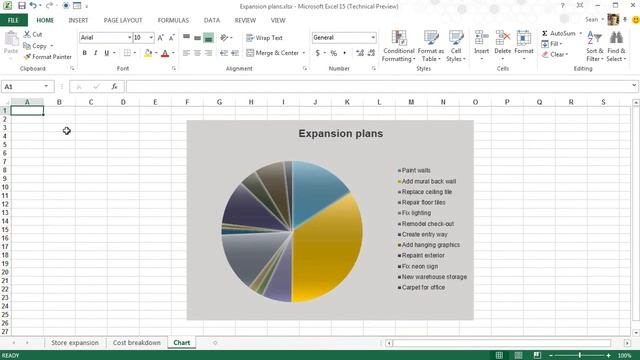
Task: Open the Cost breakdown sheet tab
Action: coord(137,343)
